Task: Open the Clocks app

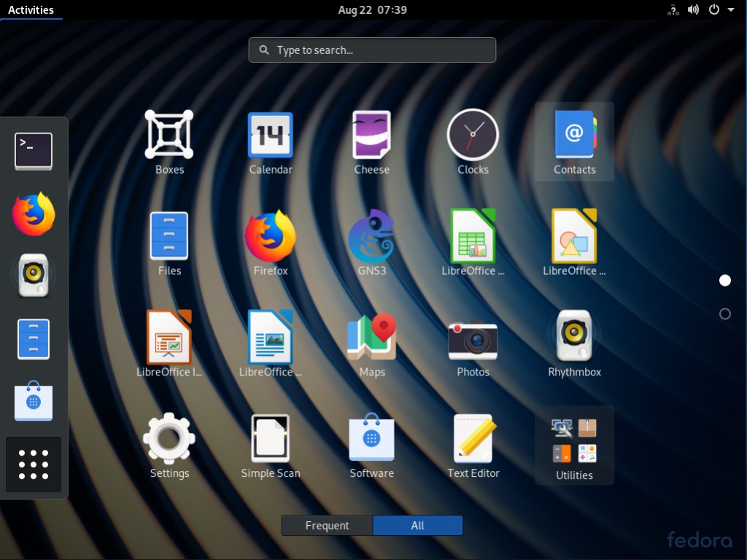Action: (x=473, y=141)
